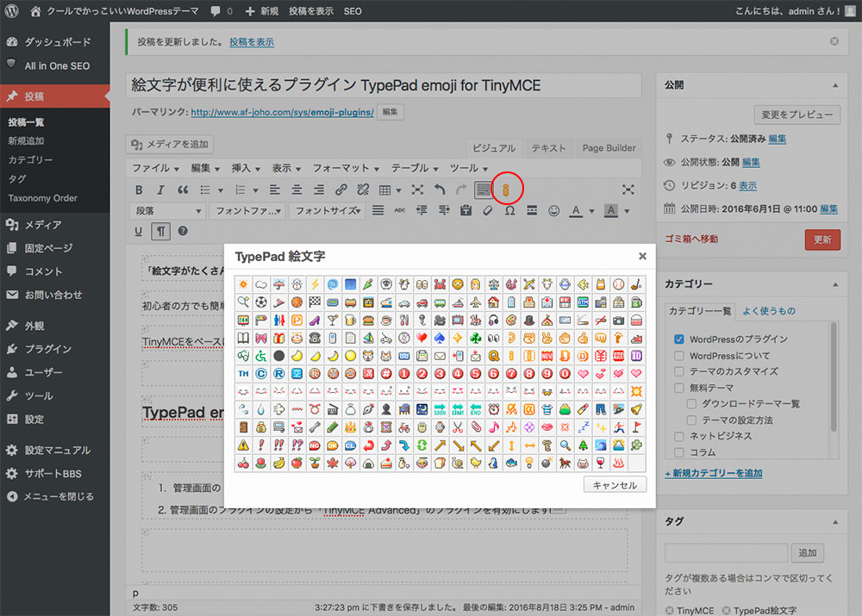This screenshot has height=616, width=862.
Task: Underline the selected text
Action: click(139, 232)
